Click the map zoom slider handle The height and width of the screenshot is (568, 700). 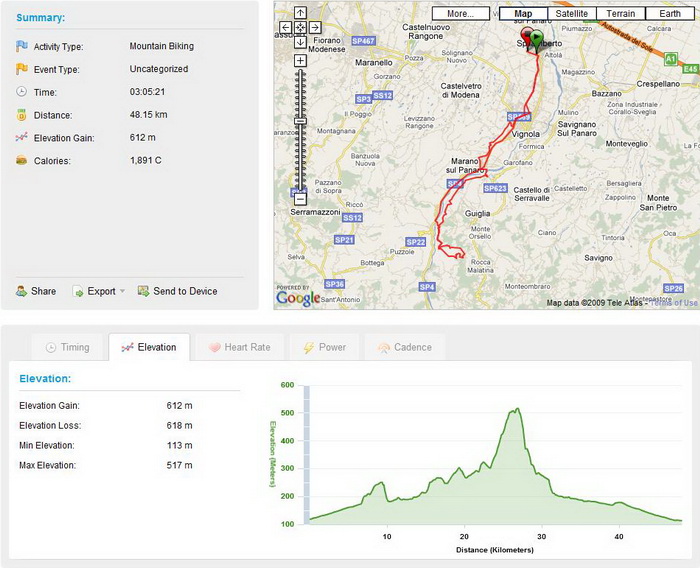301,121
